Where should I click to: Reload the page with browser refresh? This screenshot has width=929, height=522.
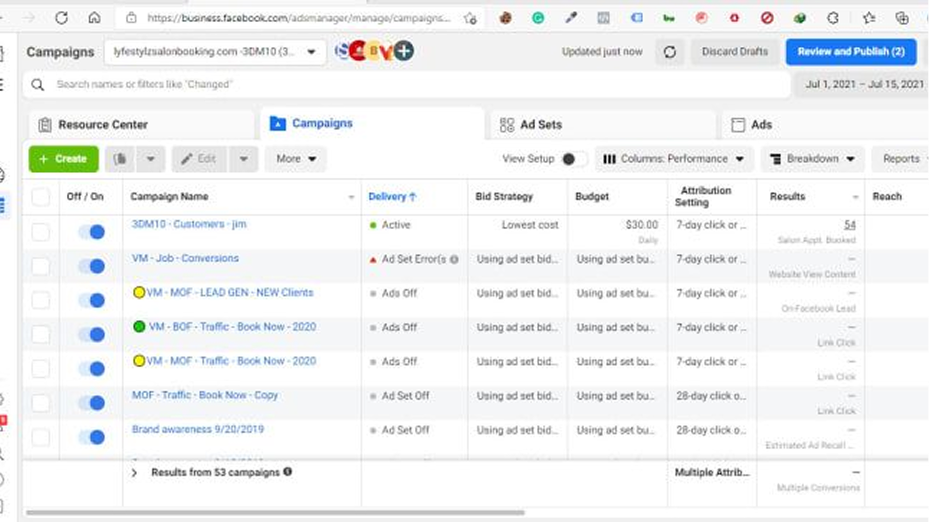tap(62, 18)
